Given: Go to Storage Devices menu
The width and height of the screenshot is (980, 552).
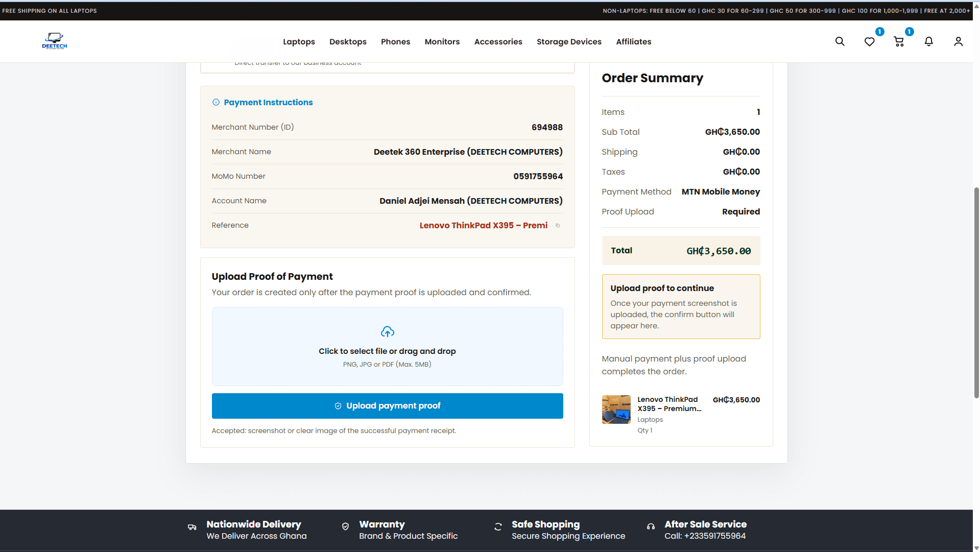Looking at the screenshot, I should (x=569, y=42).
